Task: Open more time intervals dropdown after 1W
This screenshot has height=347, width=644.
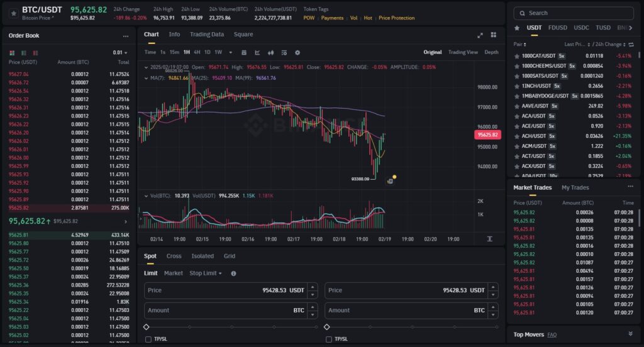Action: click(230, 53)
